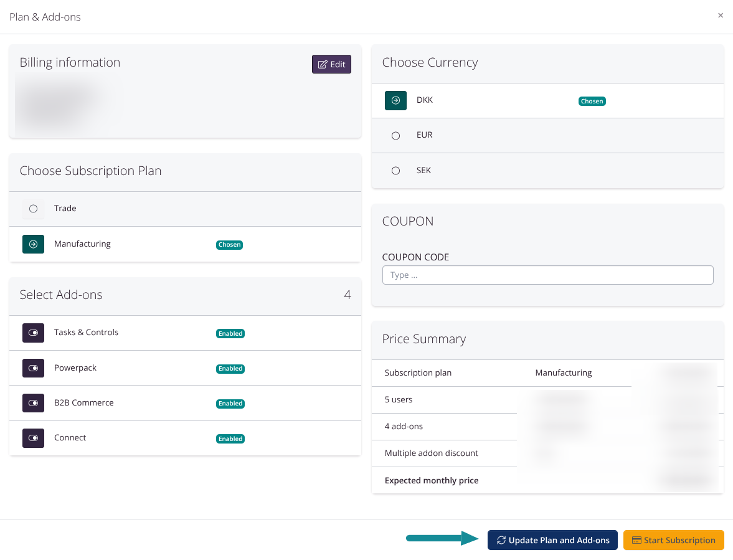Viewport: 733px width, 560px height.
Task: Switch off the Connect add-on toggle
Action: (33, 438)
